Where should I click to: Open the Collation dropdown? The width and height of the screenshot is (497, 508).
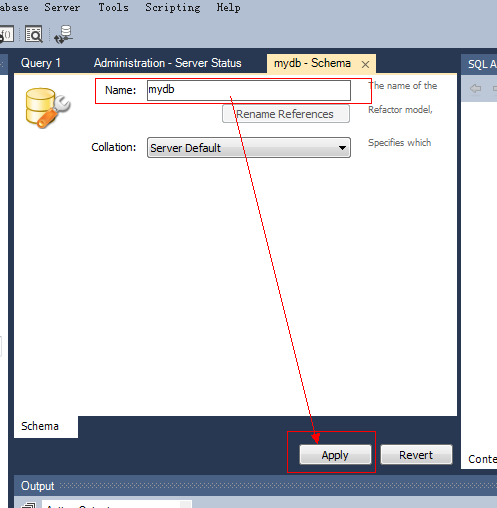pos(249,147)
